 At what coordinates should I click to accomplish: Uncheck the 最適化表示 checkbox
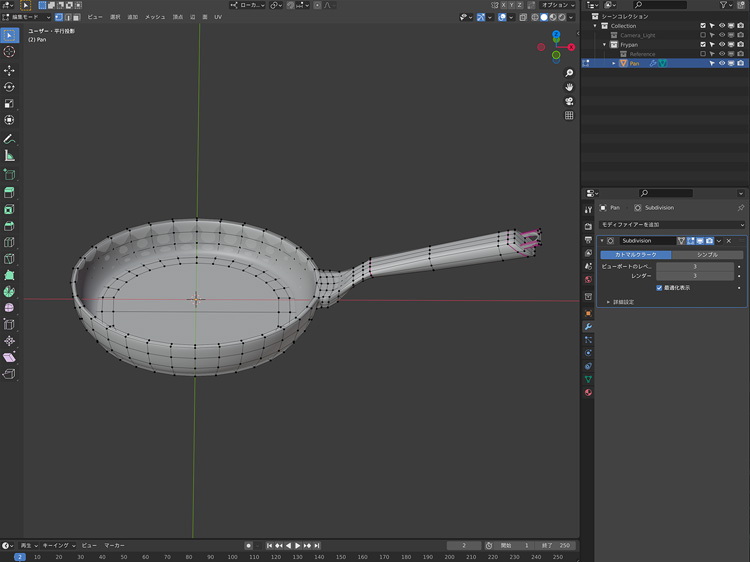pyautogui.click(x=659, y=287)
